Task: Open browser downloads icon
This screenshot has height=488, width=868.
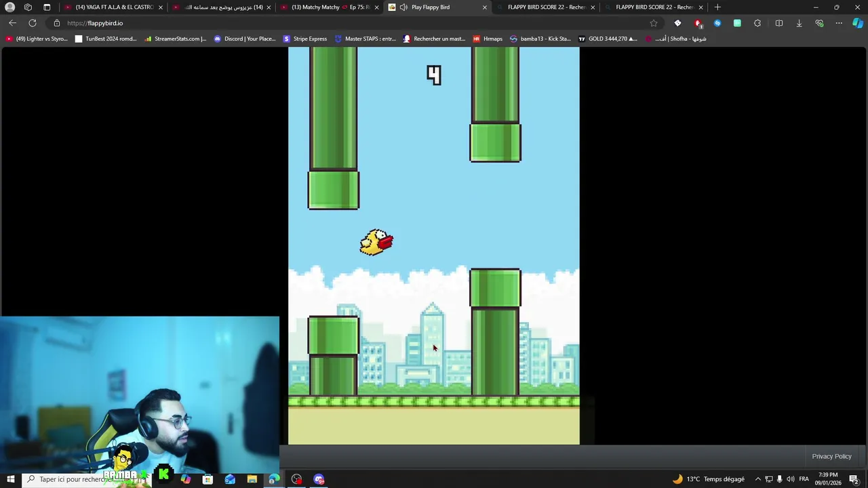Action: (799, 23)
